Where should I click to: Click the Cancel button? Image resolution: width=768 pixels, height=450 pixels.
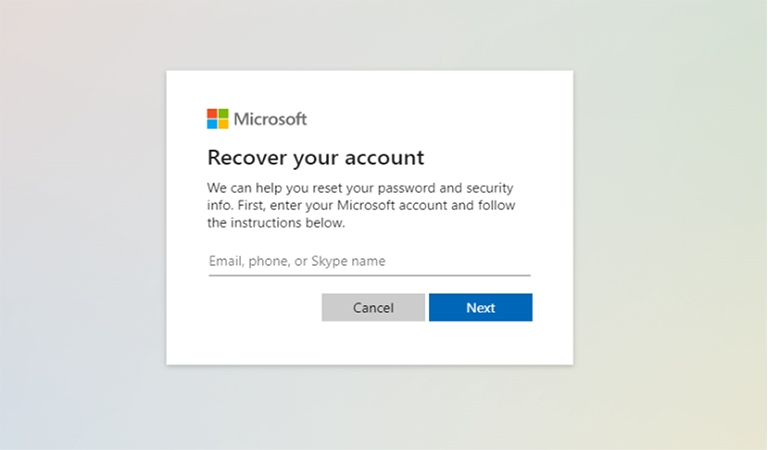[373, 308]
